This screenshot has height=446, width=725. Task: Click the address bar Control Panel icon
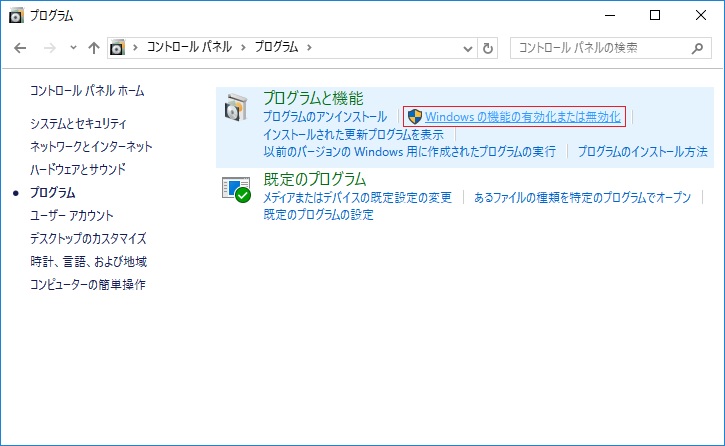point(117,48)
